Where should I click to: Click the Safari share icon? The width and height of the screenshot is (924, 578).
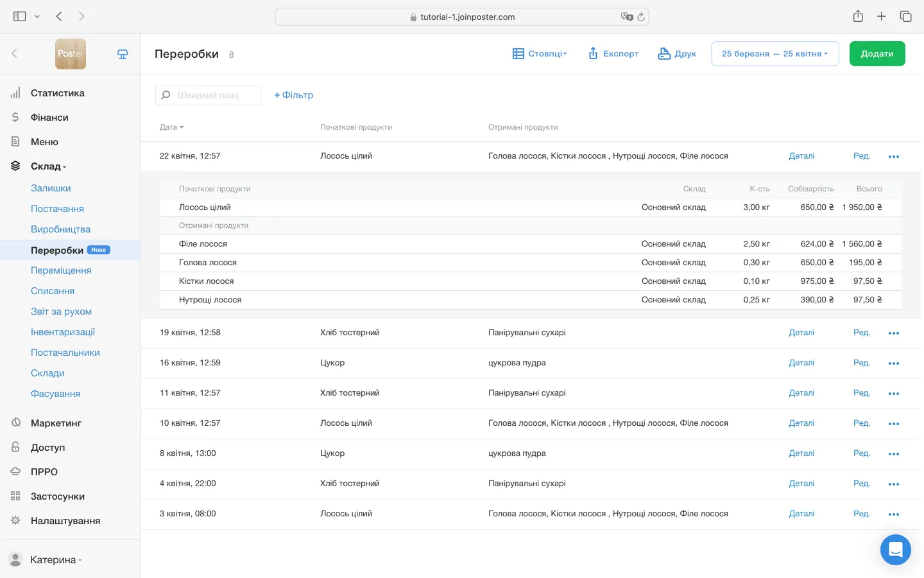pos(858,17)
